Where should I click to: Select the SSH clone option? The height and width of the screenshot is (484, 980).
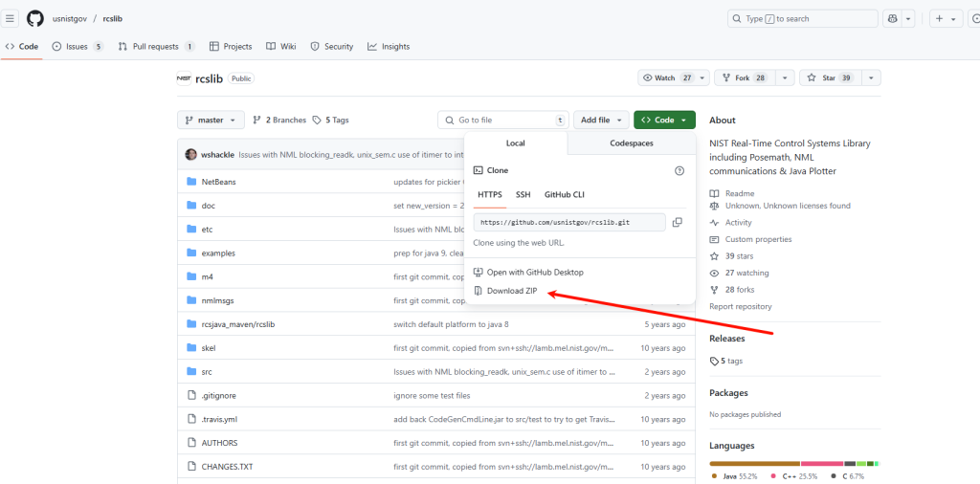(523, 194)
